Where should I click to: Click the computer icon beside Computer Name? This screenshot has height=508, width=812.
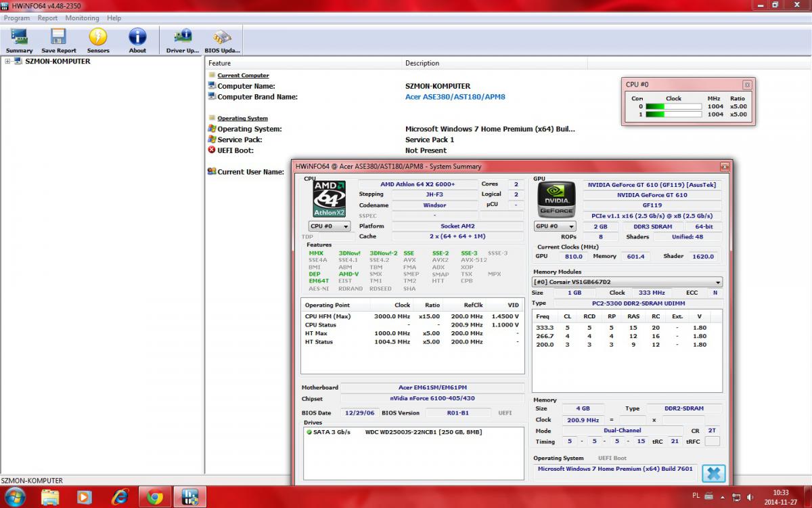[x=212, y=86]
